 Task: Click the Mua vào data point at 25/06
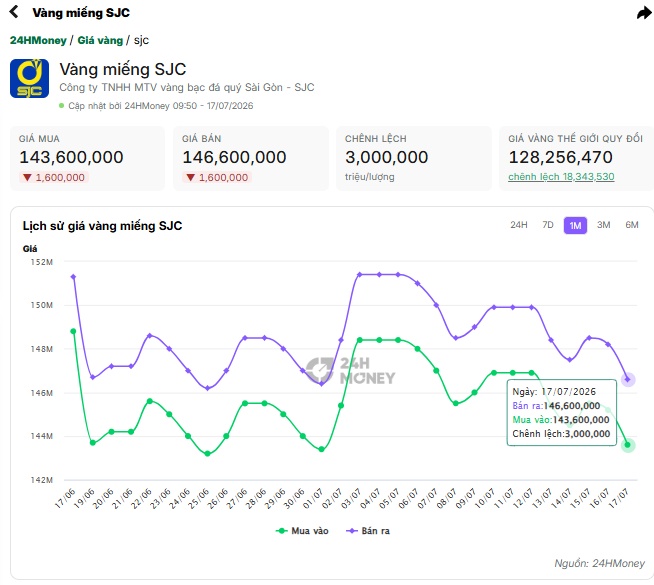(207, 454)
